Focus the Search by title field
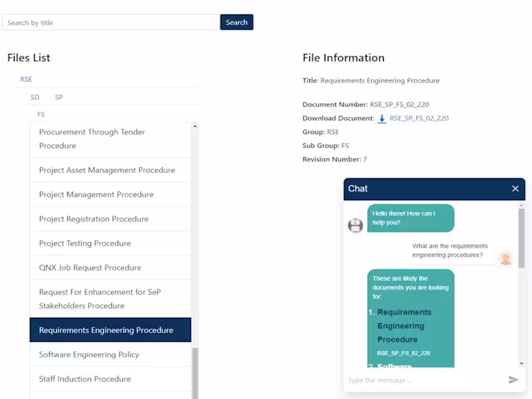This screenshot has height=399, width=532. 111,23
